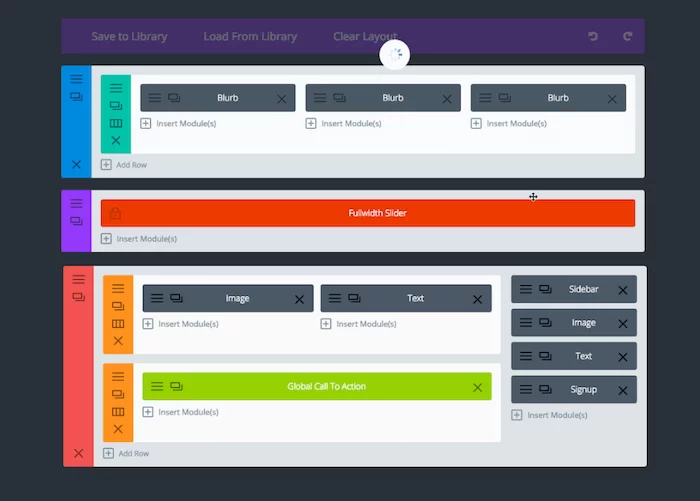Remove the Signup module
Screen dimensions: 700x501
pyautogui.click(x=623, y=390)
